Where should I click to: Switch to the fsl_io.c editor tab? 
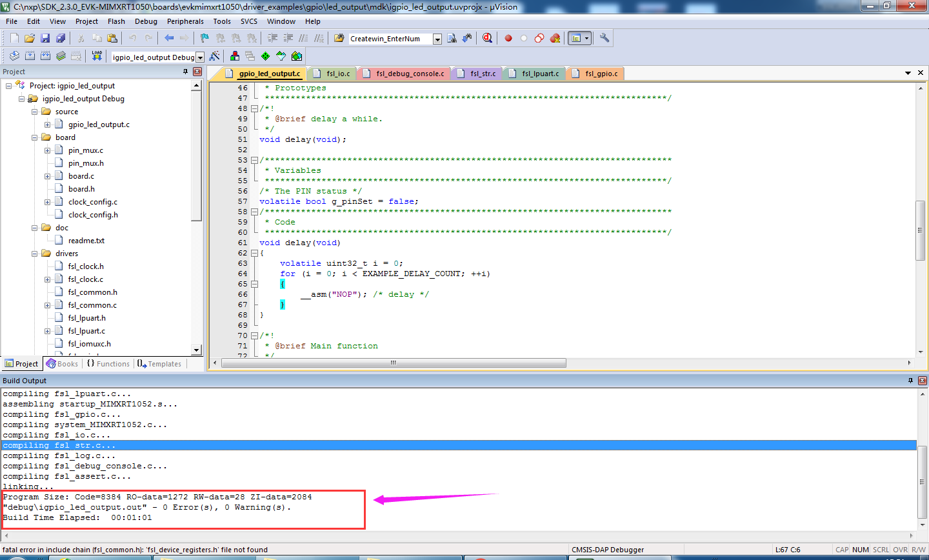pos(333,74)
